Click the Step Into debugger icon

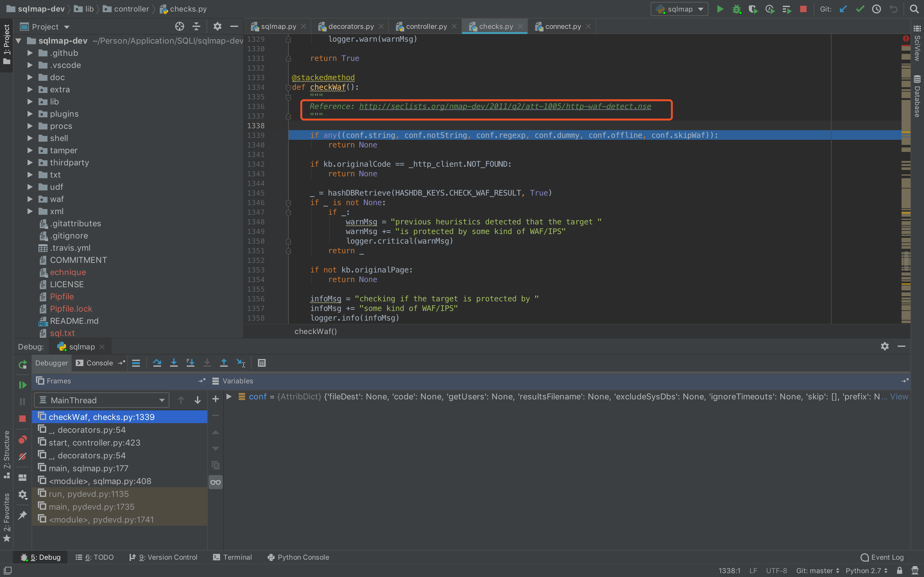click(174, 363)
